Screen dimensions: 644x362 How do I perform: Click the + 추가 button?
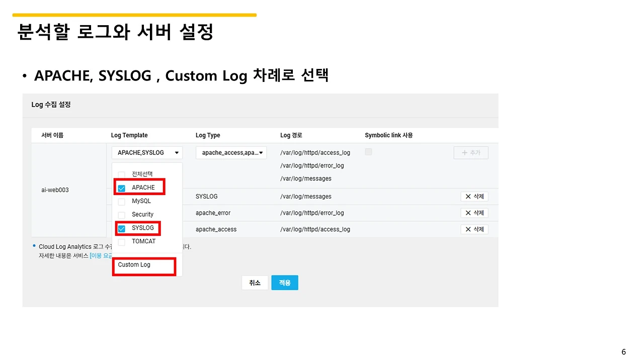(471, 153)
